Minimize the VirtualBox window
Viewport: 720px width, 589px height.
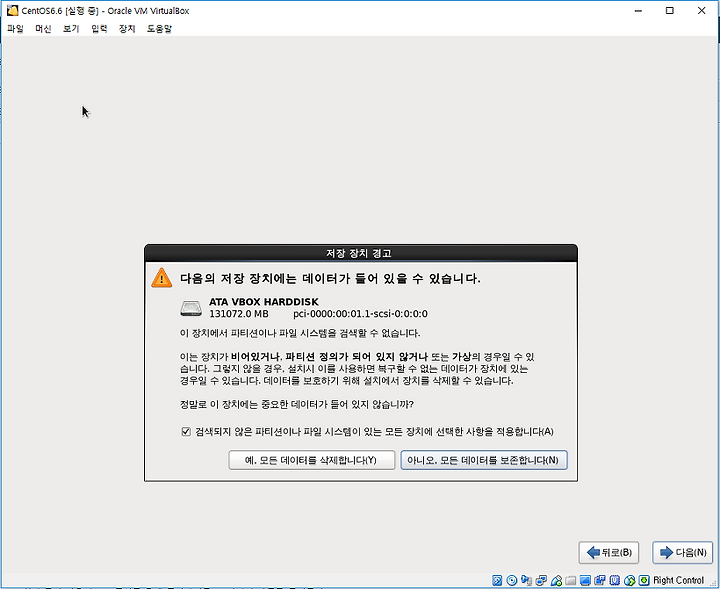pos(638,11)
